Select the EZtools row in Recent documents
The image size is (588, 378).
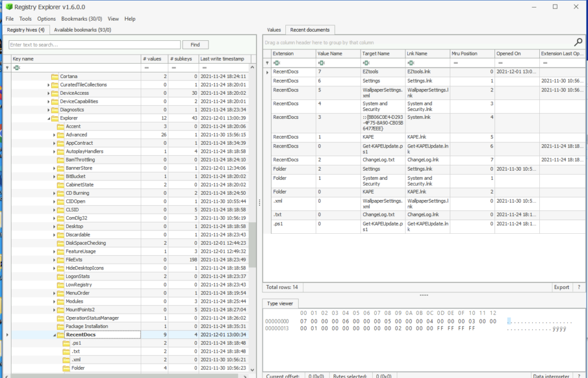coord(427,72)
